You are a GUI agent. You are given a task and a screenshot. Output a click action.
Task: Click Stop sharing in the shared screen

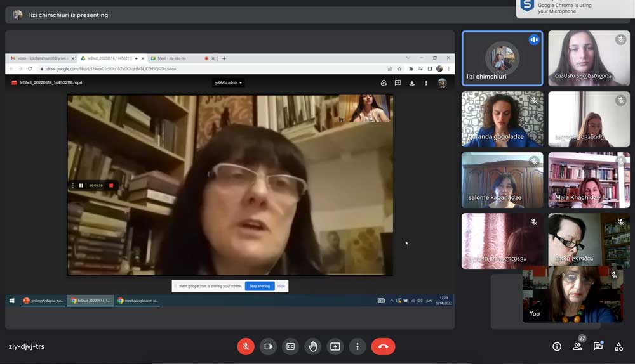click(x=259, y=286)
